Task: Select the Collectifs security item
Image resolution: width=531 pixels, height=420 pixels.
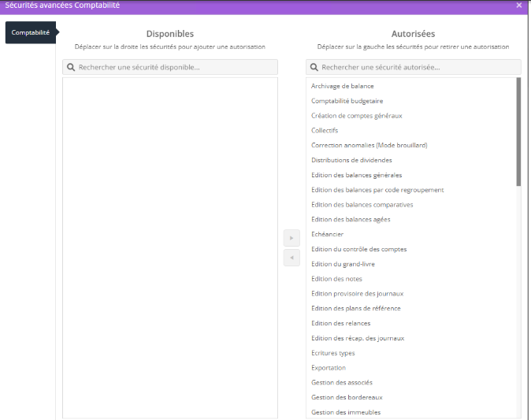Action: point(325,131)
